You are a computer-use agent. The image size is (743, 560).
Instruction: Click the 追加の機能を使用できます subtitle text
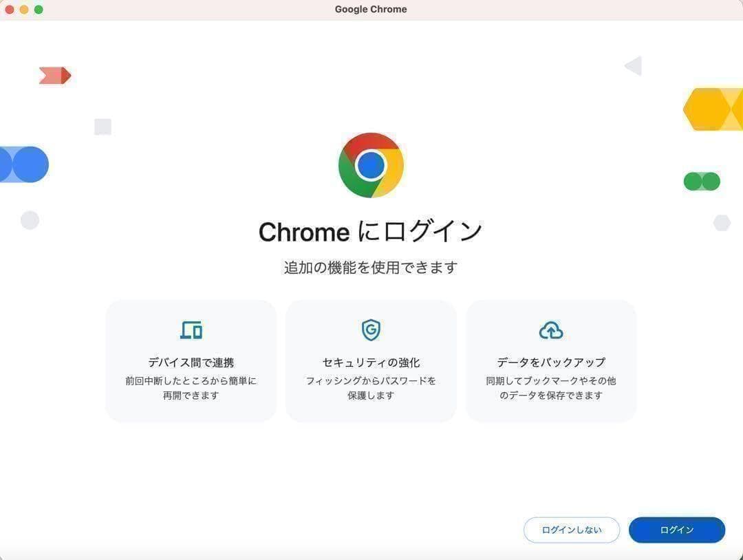pos(371,268)
